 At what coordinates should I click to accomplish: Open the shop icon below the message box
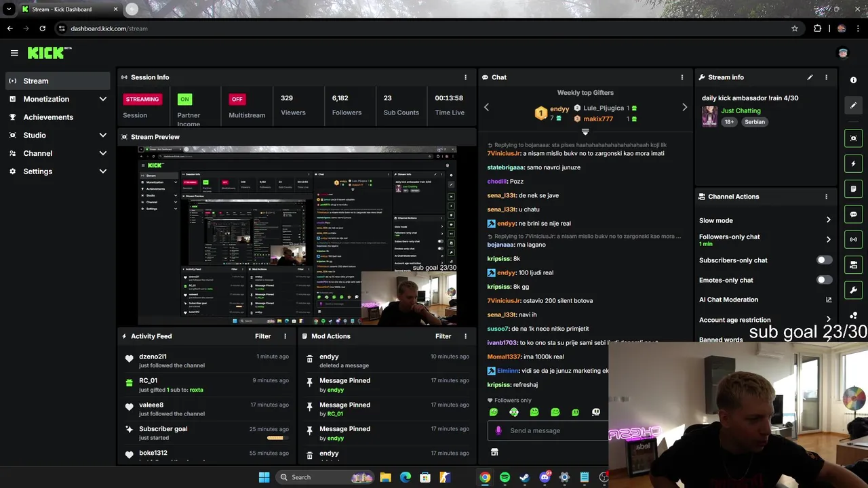[494, 452]
